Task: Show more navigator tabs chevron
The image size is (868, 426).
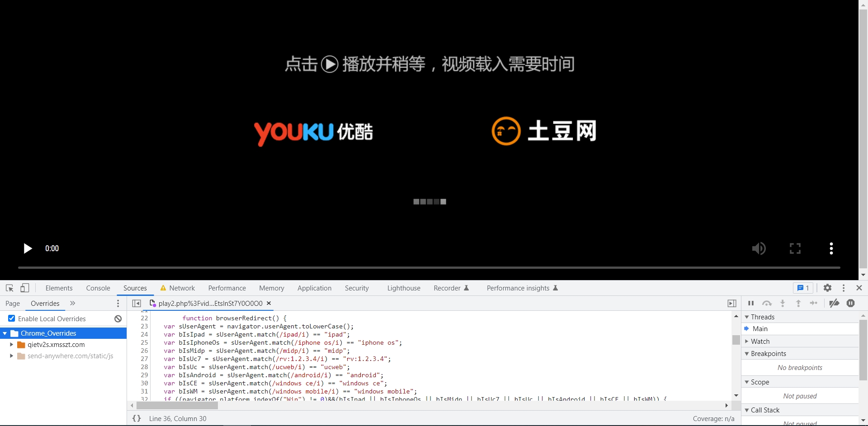Action: [73, 304]
